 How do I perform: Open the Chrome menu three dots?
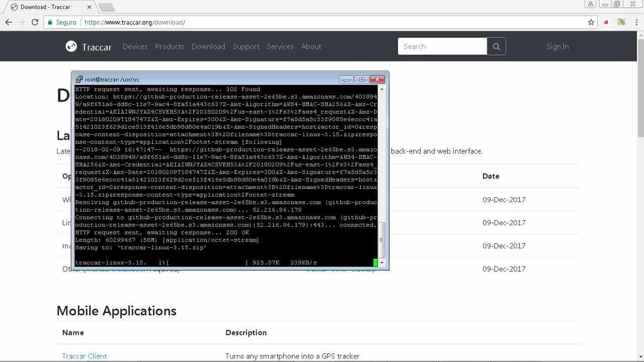click(x=636, y=22)
